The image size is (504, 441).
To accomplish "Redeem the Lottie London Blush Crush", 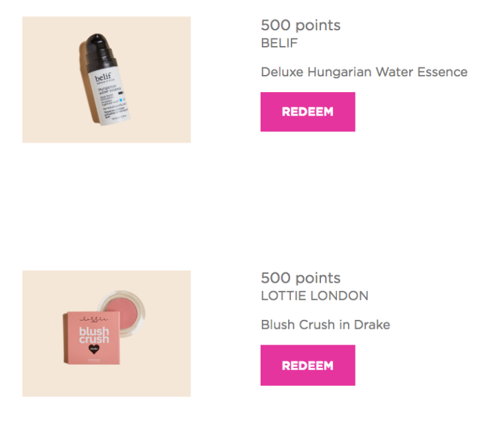I will coord(307,365).
